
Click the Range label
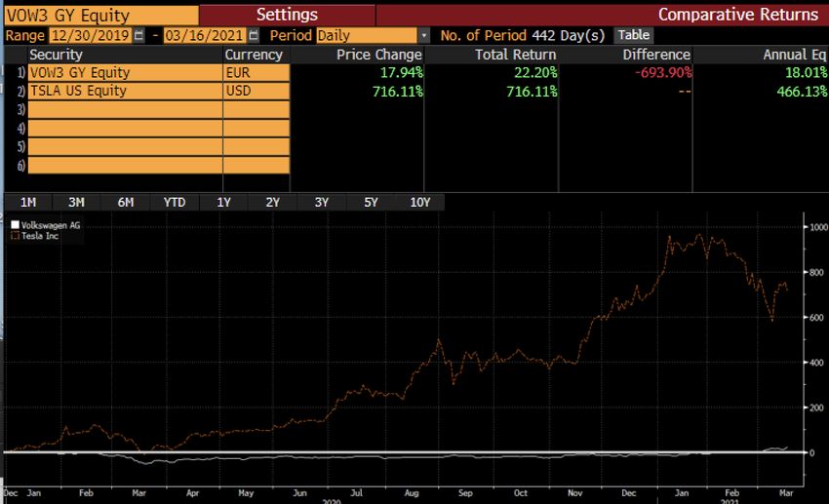pyautogui.click(x=24, y=35)
